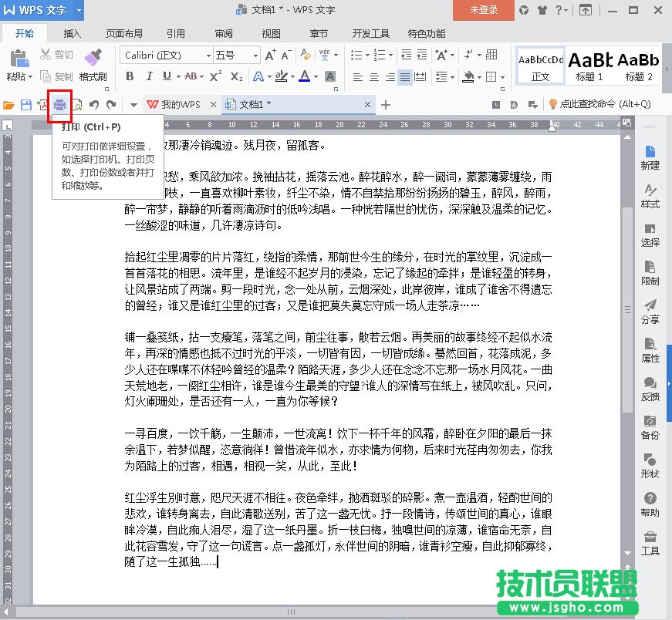
Task: Select the Format Painter brush (格式刷)
Action: 93,64
